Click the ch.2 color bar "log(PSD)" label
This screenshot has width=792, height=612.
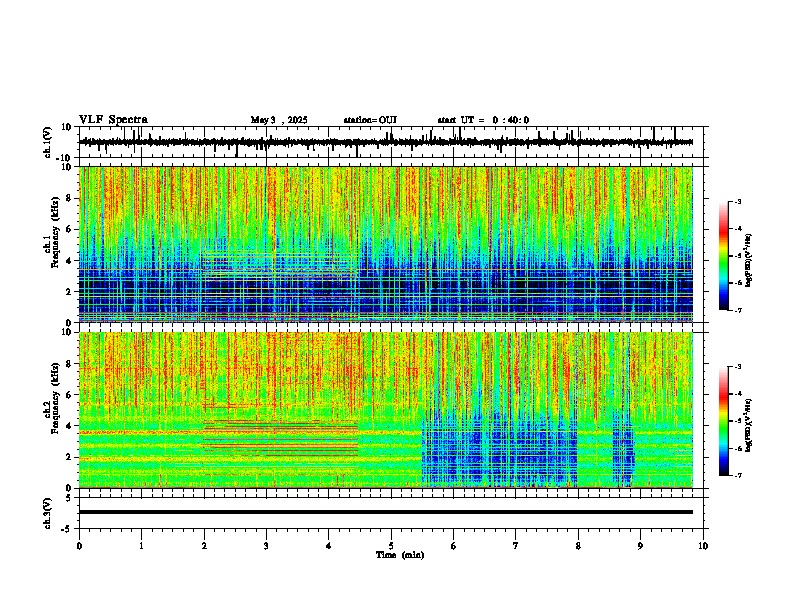749,425
